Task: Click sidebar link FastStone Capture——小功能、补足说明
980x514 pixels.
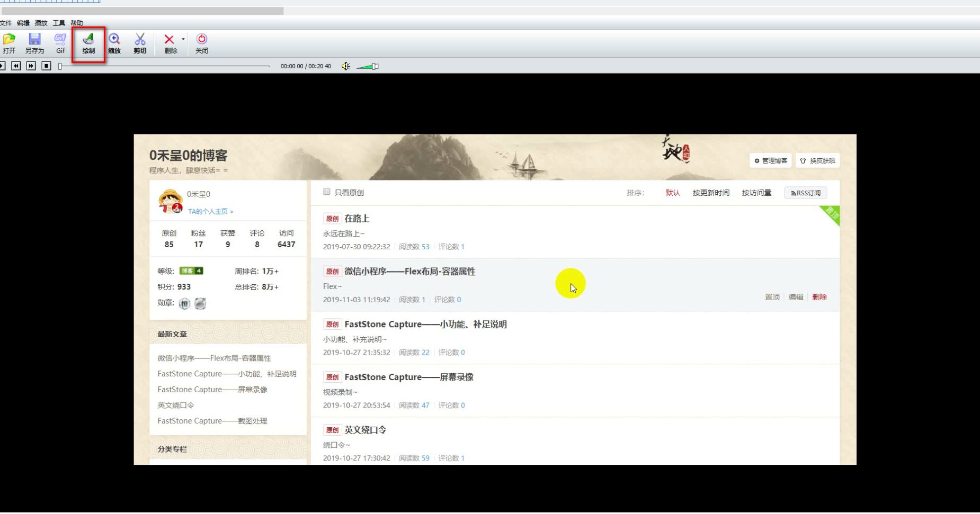Action: click(227, 374)
